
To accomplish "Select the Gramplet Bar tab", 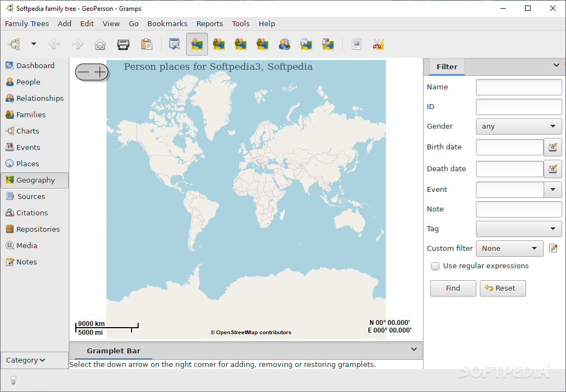I will [114, 351].
